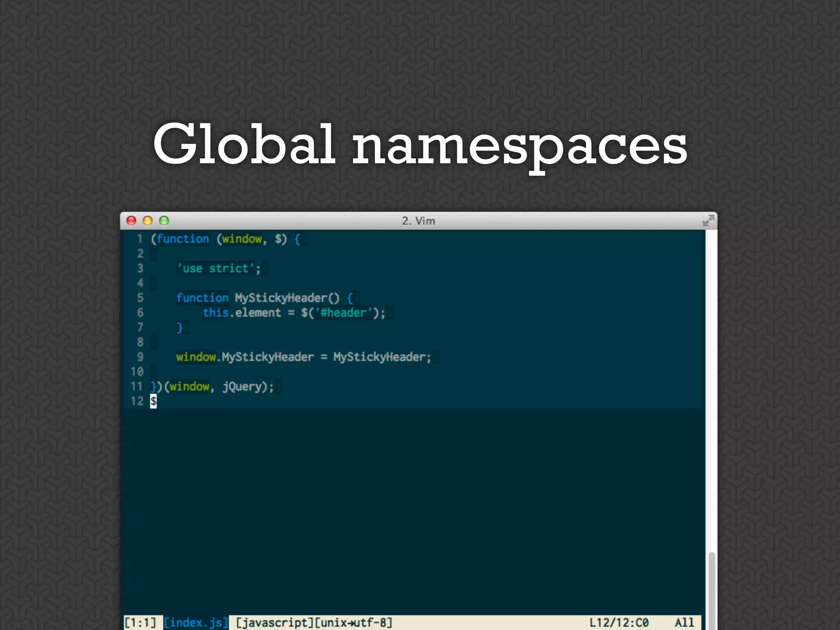Click the closing brace on line 7
This screenshot has width=840, height=630.
coord(179,328)
